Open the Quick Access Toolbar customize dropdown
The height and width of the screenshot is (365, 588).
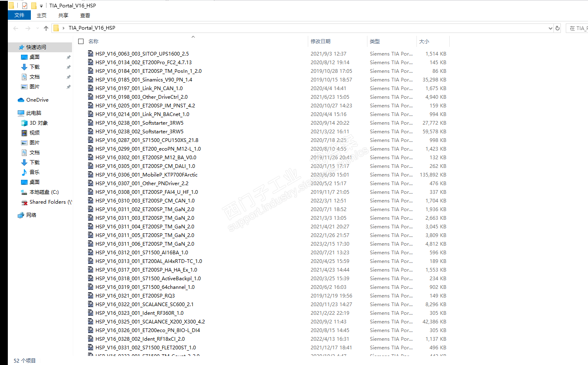[x=41, y=6]
